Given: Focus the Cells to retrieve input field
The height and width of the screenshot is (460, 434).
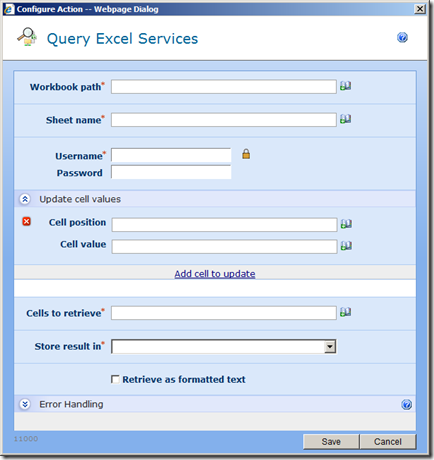Looking at the screenshot, I should [x=224, y=313].
